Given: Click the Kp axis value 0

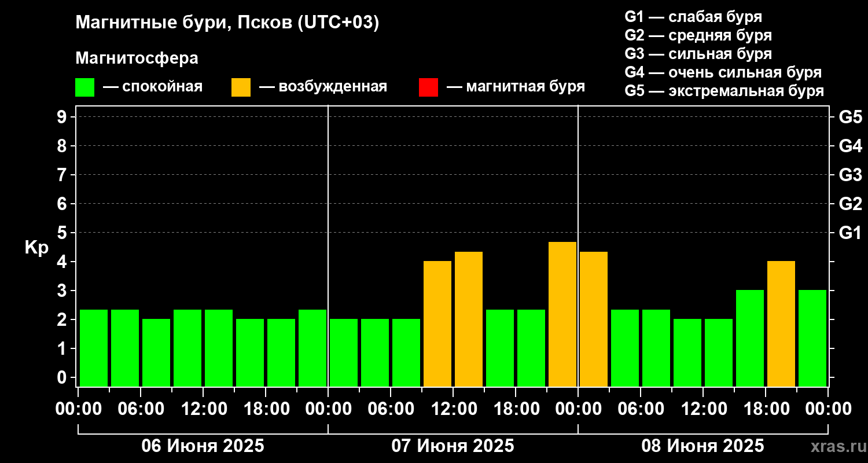Looking at the screenshot, I should coord(63,377).
